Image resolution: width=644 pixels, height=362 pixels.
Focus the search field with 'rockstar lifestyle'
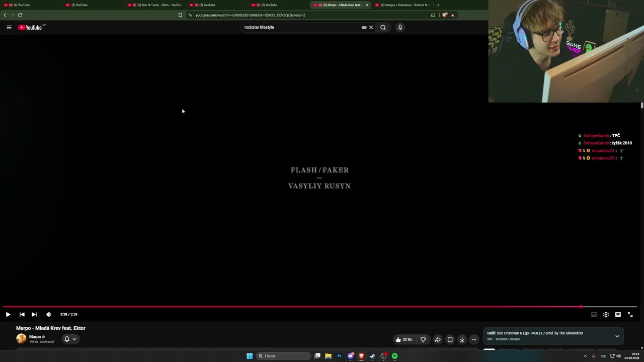pos(302,27)
